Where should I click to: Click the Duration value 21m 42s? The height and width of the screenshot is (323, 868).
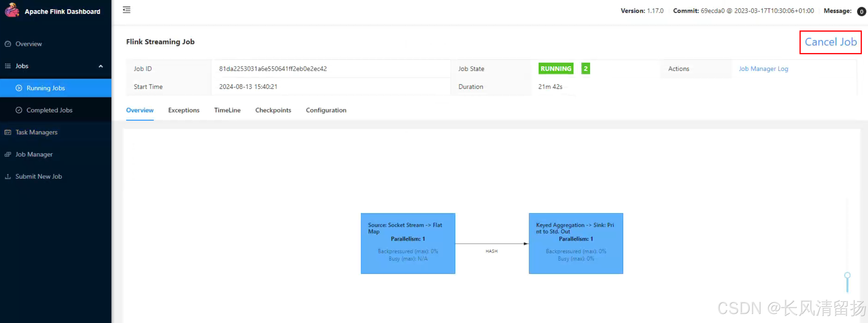pos(550,87)
